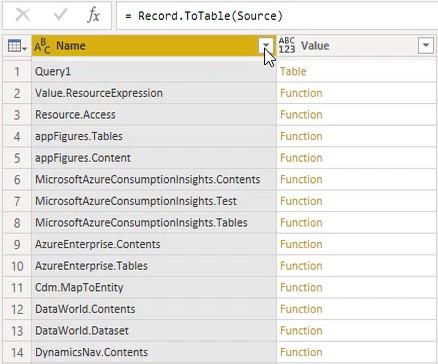438x364 pixels.
Task: Click the formula bar input field
Action: (x=277, y=16)
